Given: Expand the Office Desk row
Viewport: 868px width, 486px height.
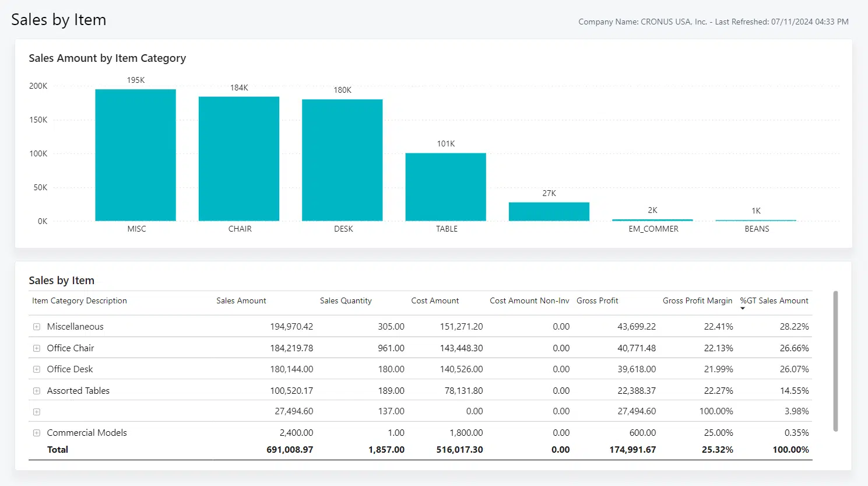Looking at the screenshot, I should tap(37, 369).
